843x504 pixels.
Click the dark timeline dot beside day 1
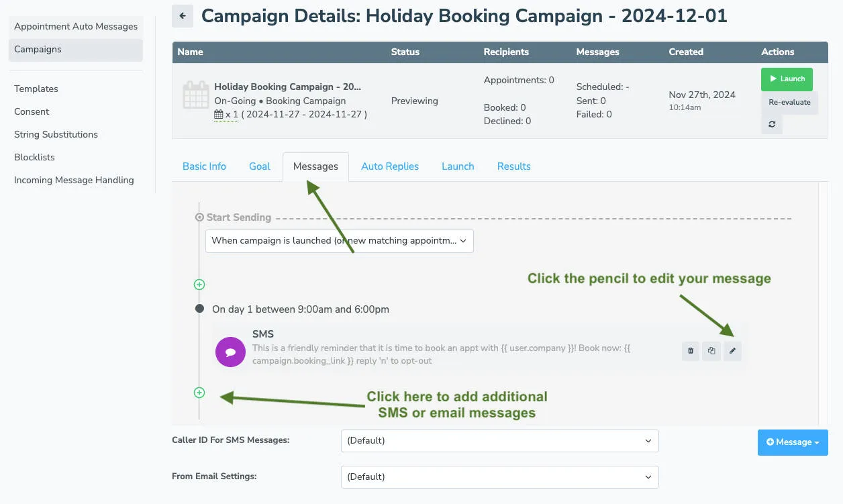199,308
